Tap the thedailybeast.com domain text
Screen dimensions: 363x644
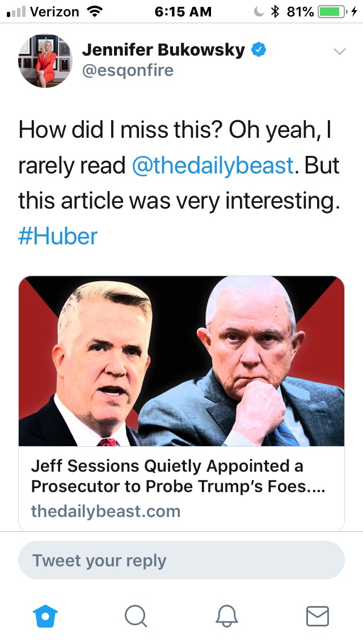[105, 511]
